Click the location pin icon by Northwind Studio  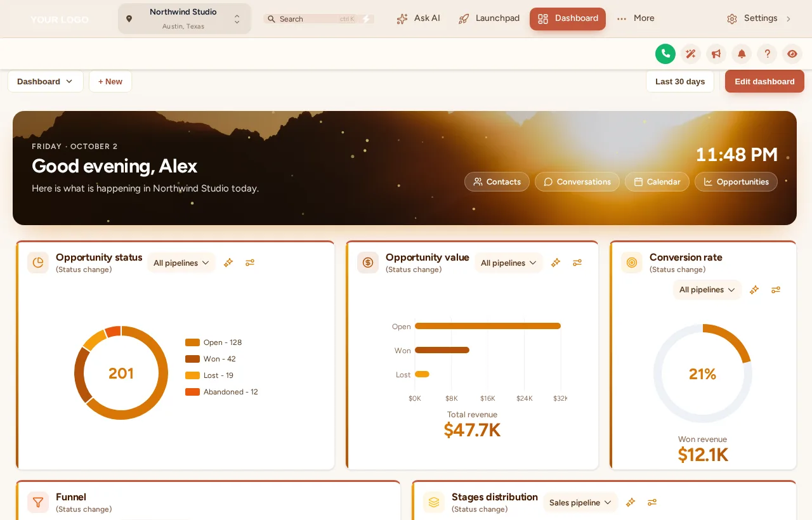[129, 19]
